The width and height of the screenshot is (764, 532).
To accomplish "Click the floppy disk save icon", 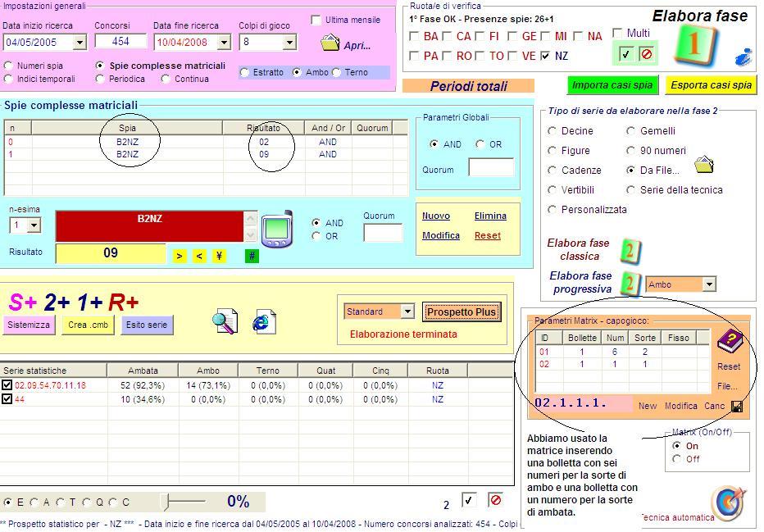I will point(737,407).
